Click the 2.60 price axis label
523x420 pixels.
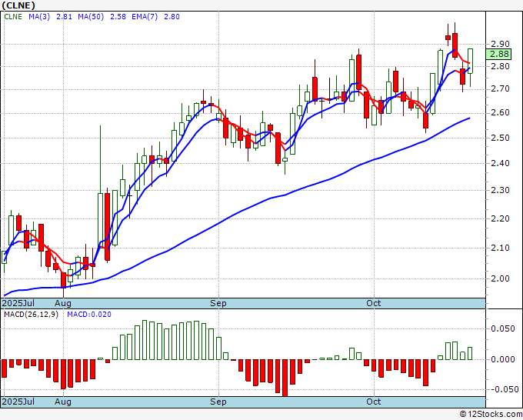pos(500,112)
